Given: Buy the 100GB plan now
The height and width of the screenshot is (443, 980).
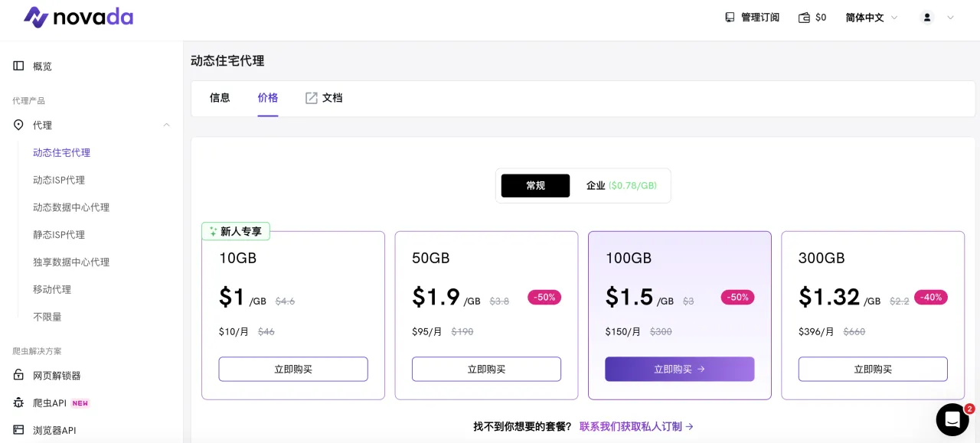Looking at the screenshot, I should point(679,369).
